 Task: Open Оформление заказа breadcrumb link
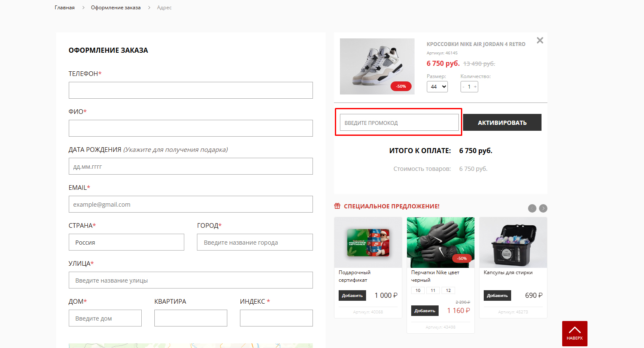tap(116, 8)
